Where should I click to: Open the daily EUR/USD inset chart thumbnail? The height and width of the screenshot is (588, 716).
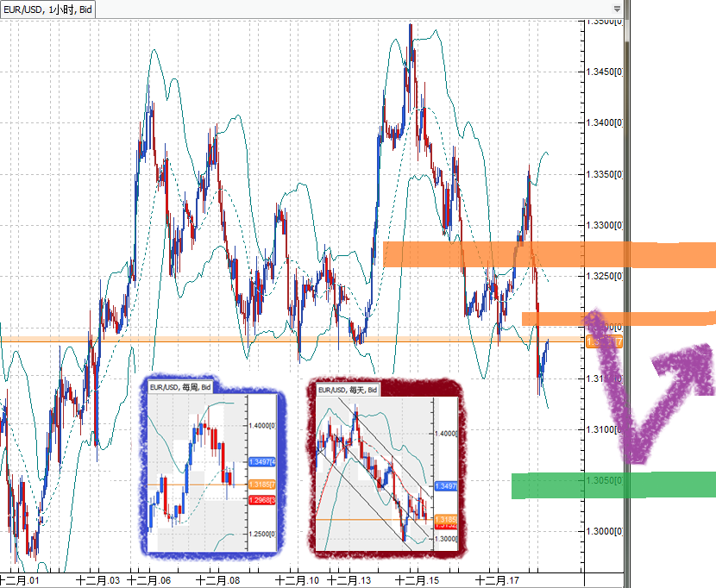pyautogui.click(x=387, y=466)
